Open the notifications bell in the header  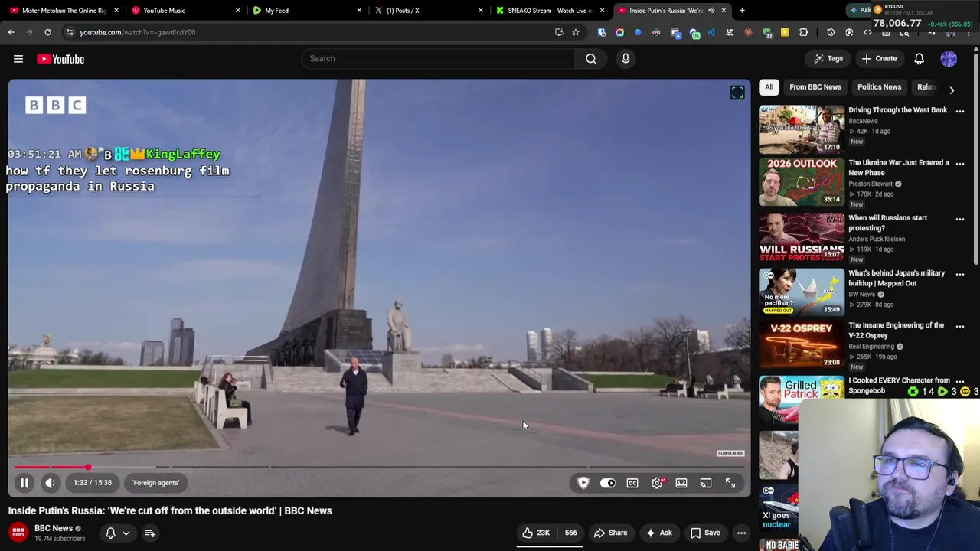(919, 58)
